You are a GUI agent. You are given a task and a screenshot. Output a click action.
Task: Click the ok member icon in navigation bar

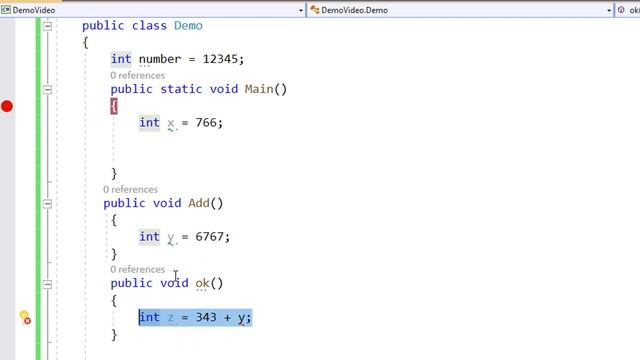point(621,10)
